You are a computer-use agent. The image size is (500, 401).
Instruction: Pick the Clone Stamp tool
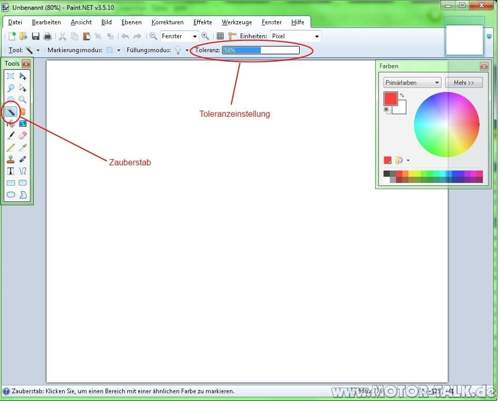[11, 159]
